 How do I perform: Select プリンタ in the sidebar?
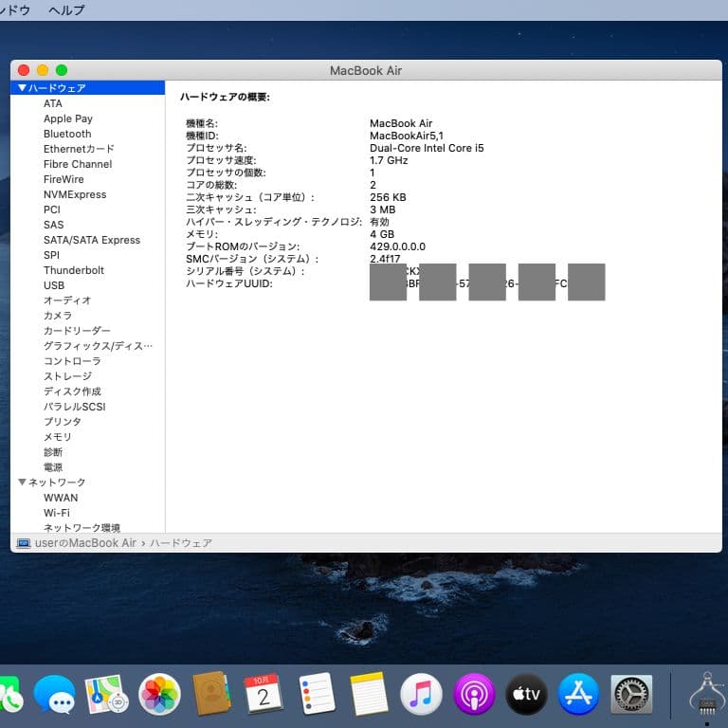click(63, 422)
